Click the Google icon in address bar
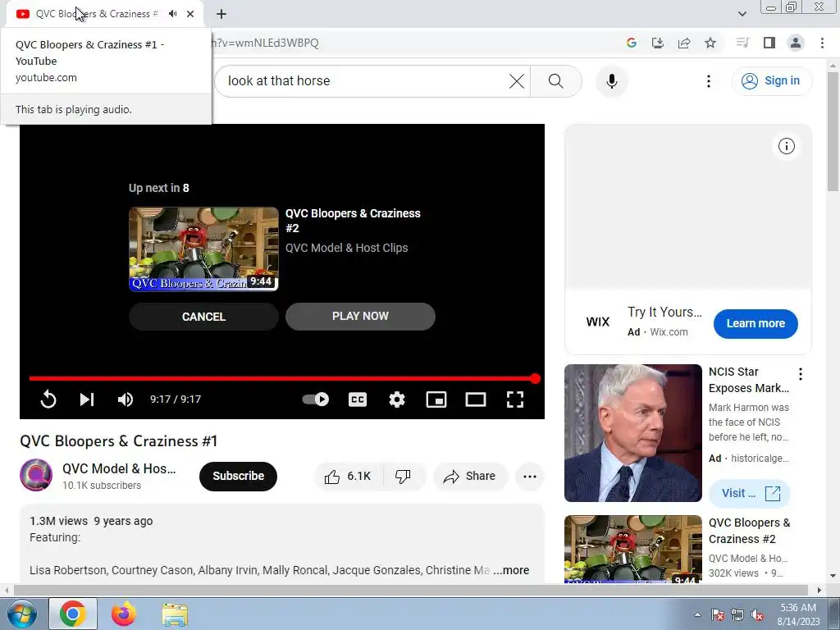Viewport: 840px width, 630px height. click(632, 43)
